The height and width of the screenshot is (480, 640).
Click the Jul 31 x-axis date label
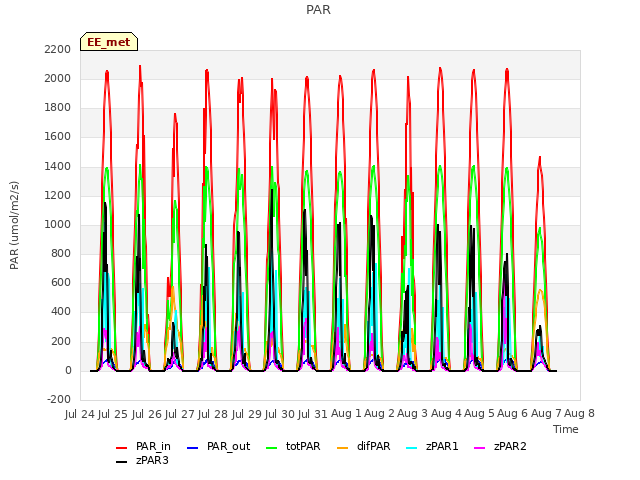(x=313, y=414)
